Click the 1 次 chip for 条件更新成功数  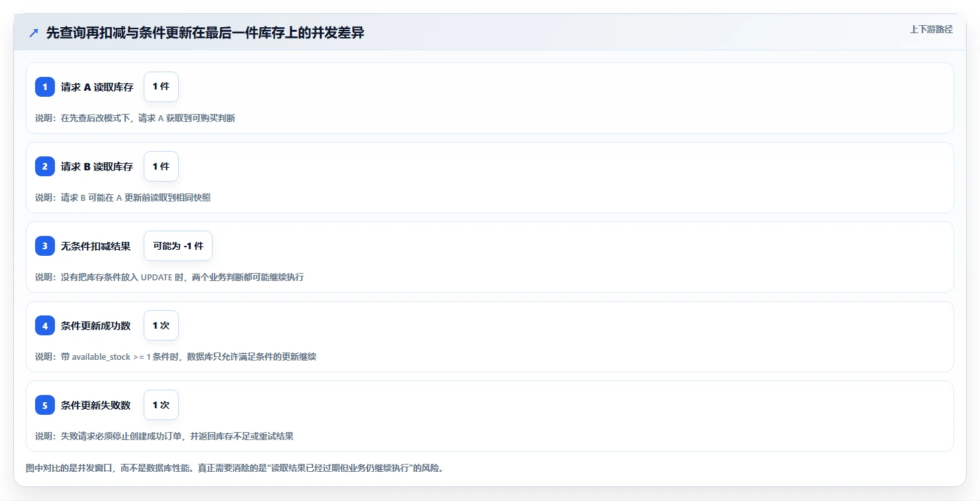coord(161,325)
